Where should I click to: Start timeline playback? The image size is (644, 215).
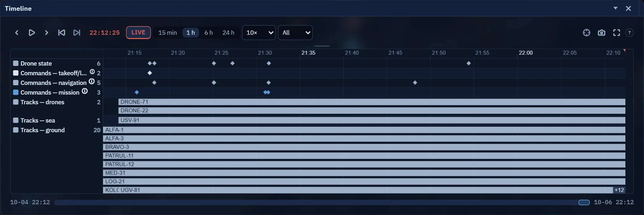31,33
